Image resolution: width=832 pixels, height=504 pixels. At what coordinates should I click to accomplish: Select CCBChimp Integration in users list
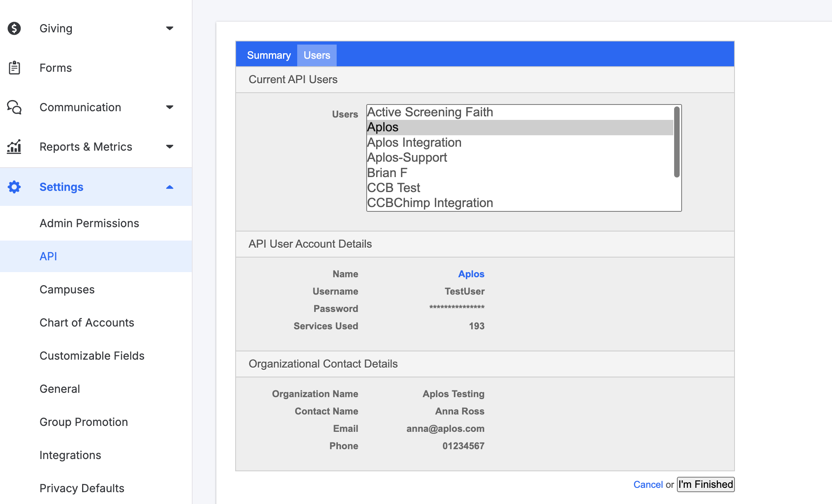[520, 203]
